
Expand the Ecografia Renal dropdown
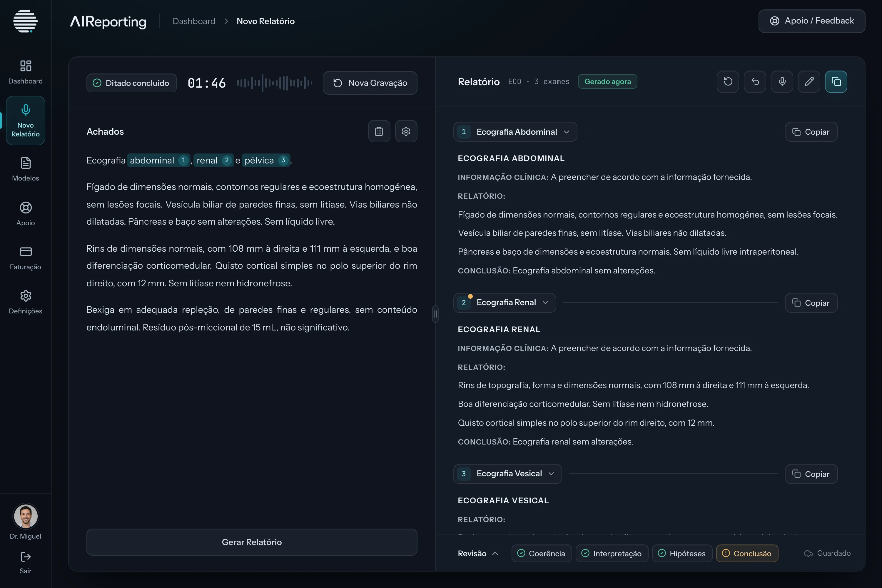click(x=505, y=303)
